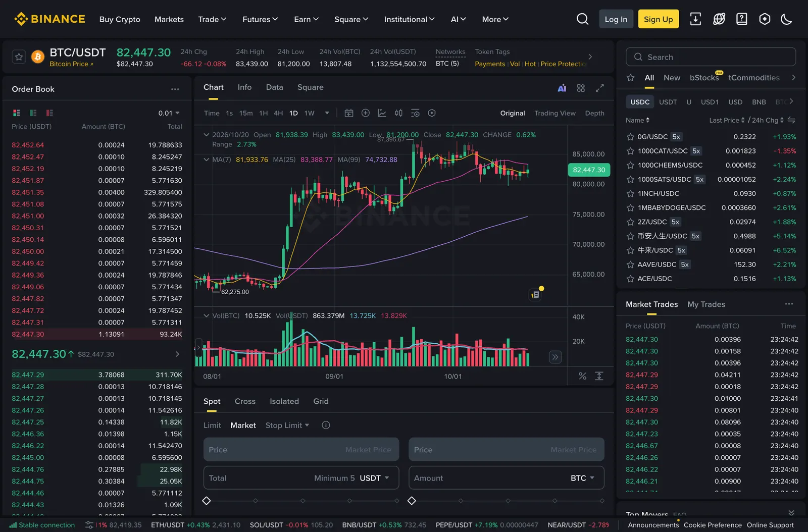Screen dimensions: 808x532
Task: Open the help question mark icon
Action: (741, 19)
